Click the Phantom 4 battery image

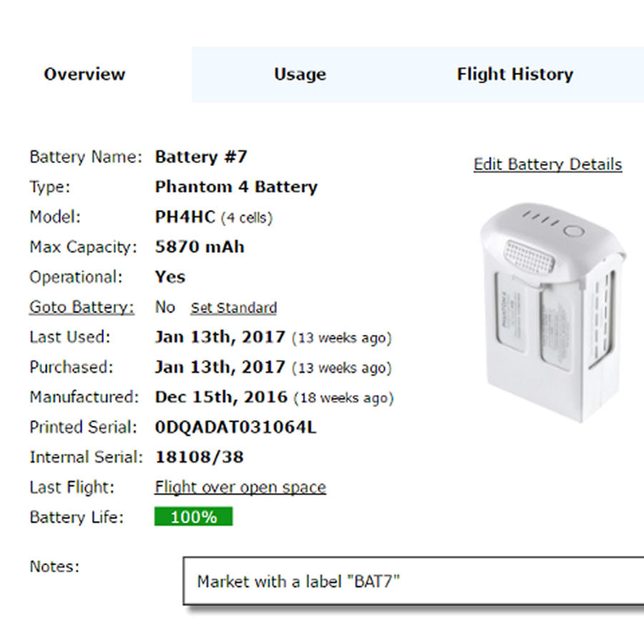click(552, 313)
